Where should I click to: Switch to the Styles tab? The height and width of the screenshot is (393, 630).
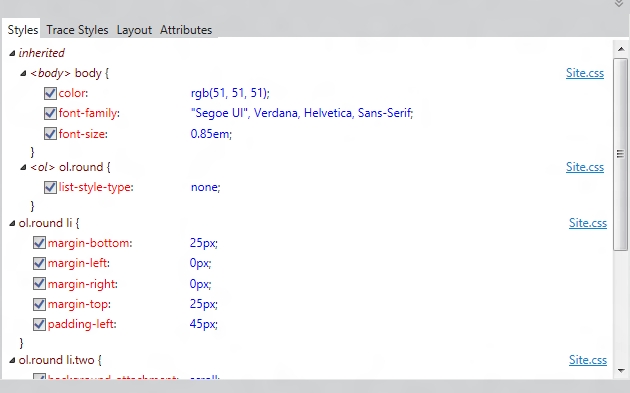click(x=22, y=30)
